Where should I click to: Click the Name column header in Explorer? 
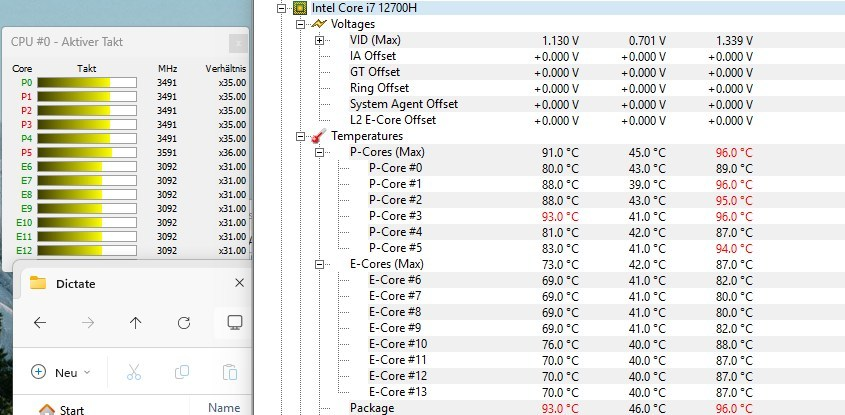tap(224, 408)
